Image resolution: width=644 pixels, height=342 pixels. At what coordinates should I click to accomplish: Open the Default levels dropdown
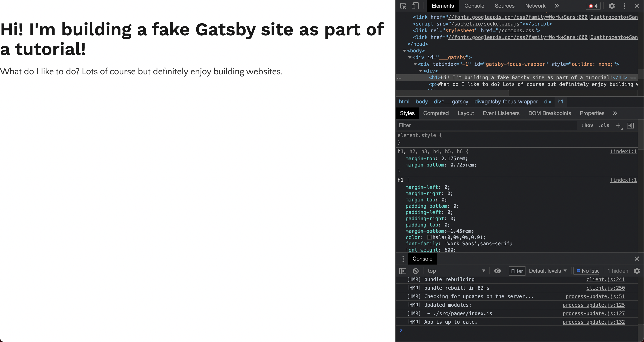click(x=547, y=271)
